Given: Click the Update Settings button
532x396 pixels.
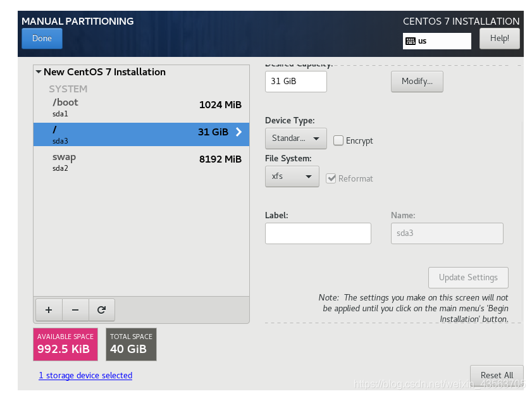Looking at the screenshot, I should click(468, 278).
